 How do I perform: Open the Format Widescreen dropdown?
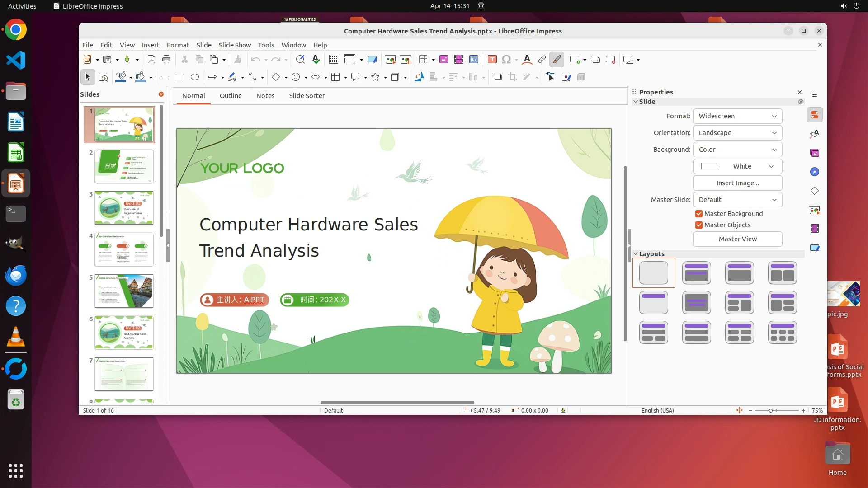[x=737, y=116]
